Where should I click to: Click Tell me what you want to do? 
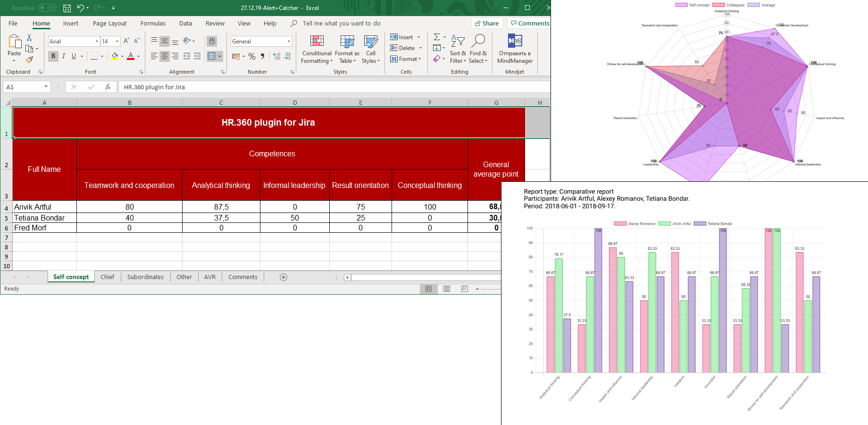click(x=342, y=23)
